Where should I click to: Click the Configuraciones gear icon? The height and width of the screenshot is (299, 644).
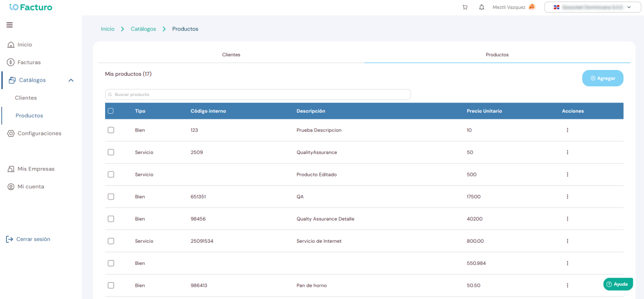11,134
